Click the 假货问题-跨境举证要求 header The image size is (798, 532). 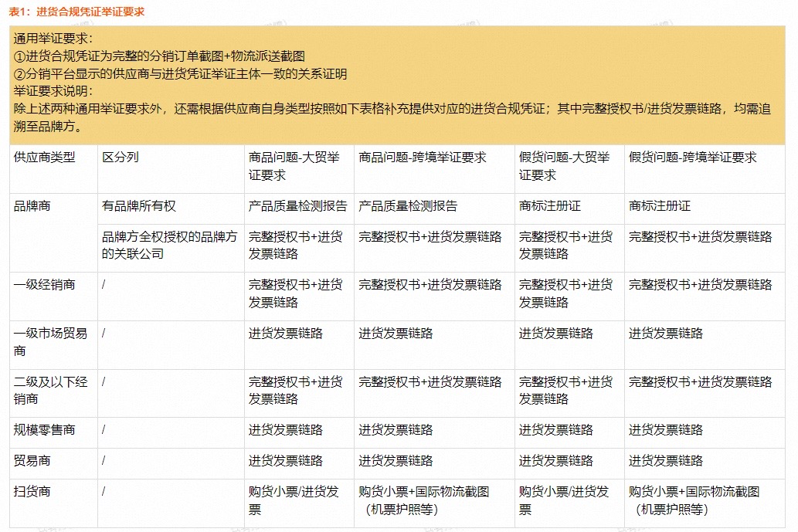tap(693, 158)
